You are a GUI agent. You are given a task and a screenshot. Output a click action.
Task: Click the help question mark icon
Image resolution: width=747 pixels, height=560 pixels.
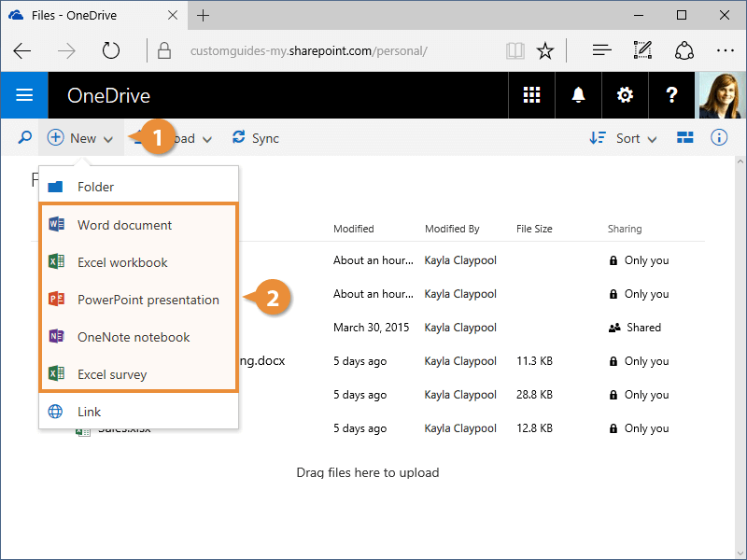(671, 95)
